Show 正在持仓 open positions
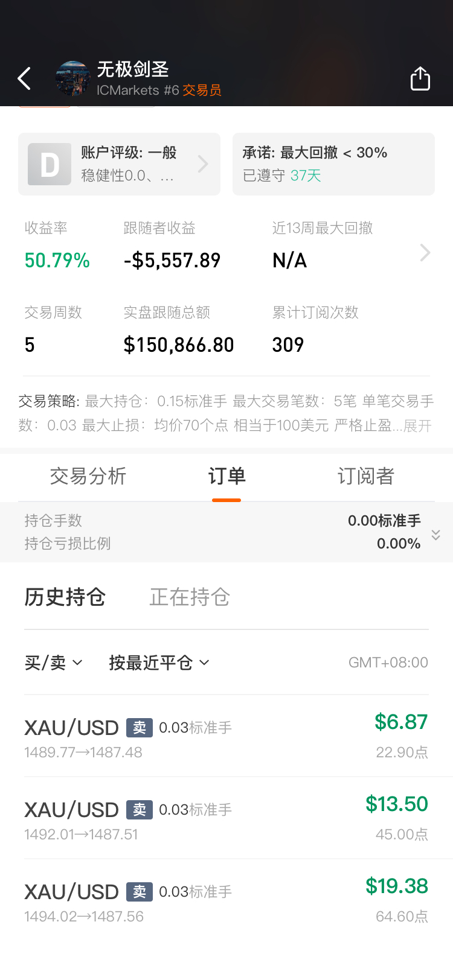This screenshot has height=980, width=453. click(x=190, y=597)
